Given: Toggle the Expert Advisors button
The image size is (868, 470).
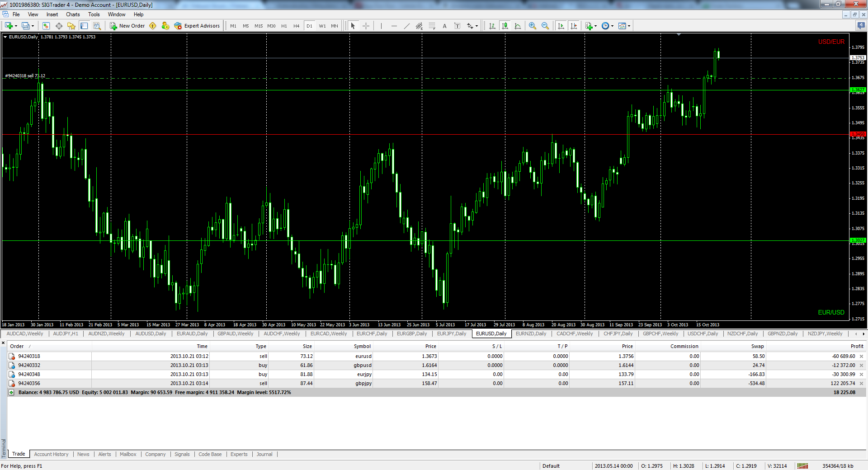Looking at the screenshot, I should click(x=197, y=26).
